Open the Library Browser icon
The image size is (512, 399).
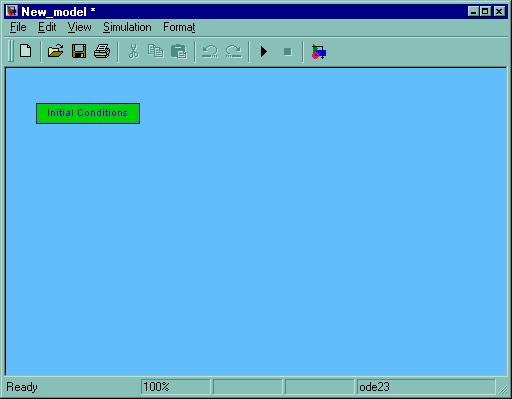coord(319,52)
